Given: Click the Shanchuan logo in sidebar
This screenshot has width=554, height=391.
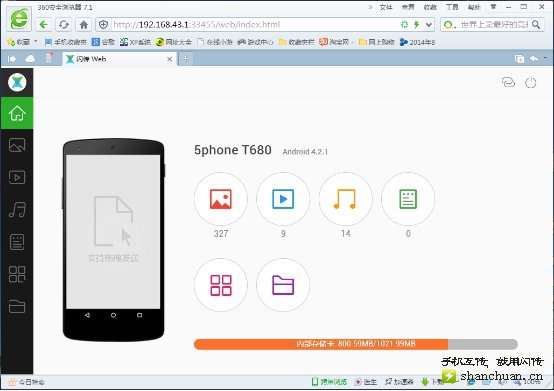Looking at the screenshot, I should (17, 82).
